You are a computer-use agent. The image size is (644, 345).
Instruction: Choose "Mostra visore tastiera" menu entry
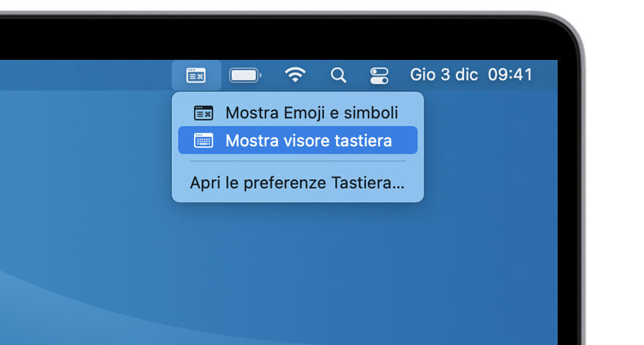coord(309,140)
